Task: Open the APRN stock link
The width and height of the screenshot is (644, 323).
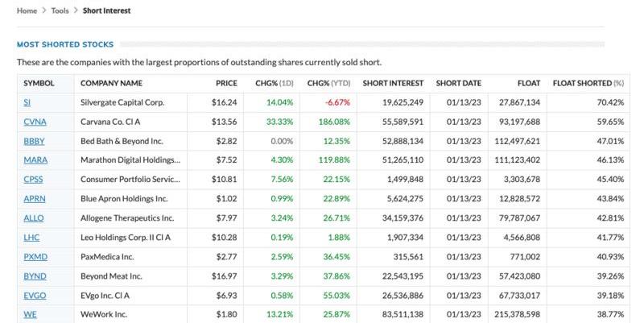Action: [x=35, y=198]
